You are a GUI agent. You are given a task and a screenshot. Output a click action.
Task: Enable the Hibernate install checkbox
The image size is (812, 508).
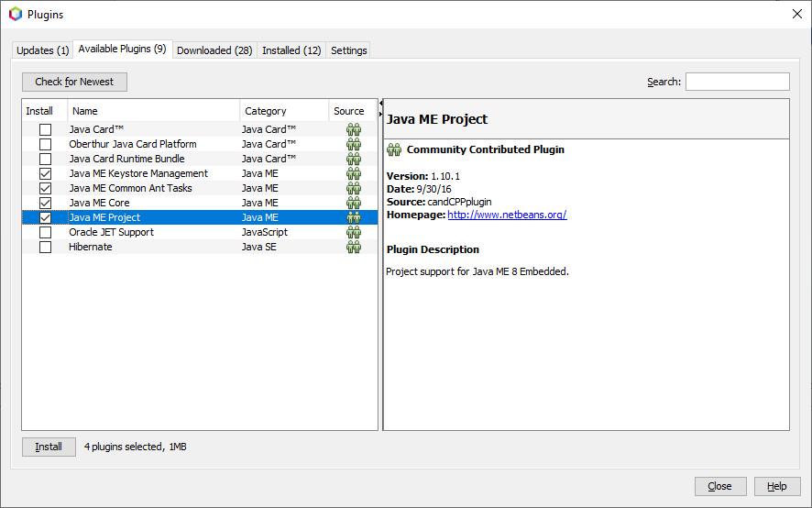[46, 247]
